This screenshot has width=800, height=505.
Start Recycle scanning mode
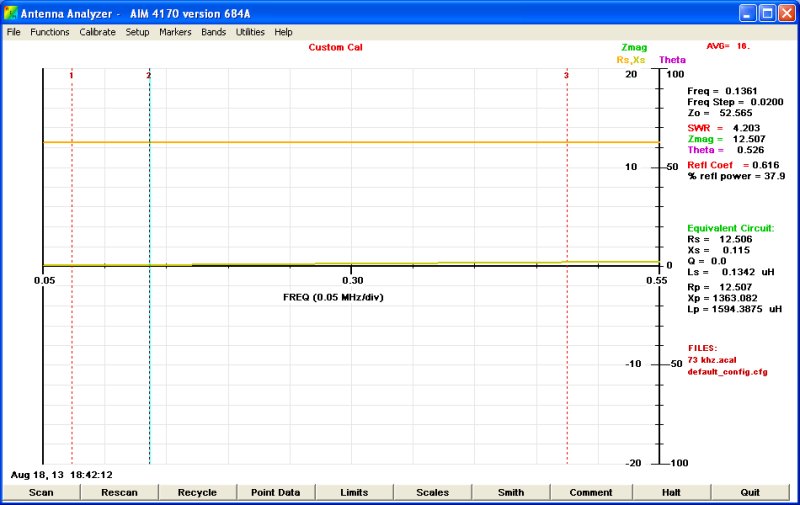click(197, 492)
